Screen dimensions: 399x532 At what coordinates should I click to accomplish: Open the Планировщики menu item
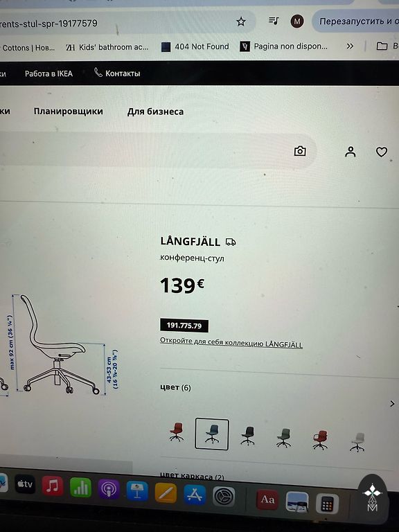[68, 111]
